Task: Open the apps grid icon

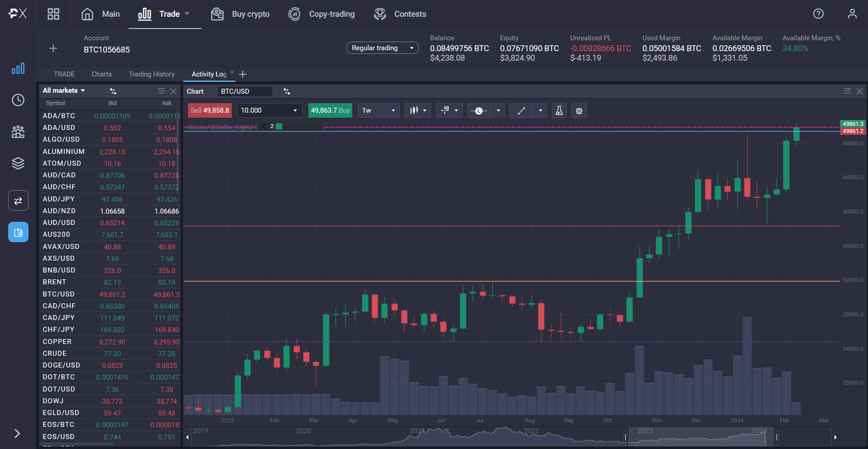Action: click(x=53, y=14)
